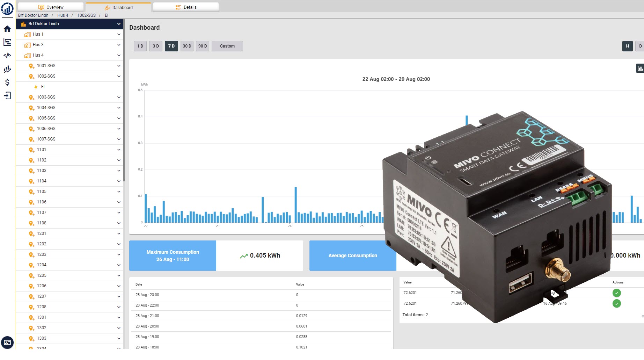
Task: Select the 1 D time range
Action: click(x=140, y=46)
